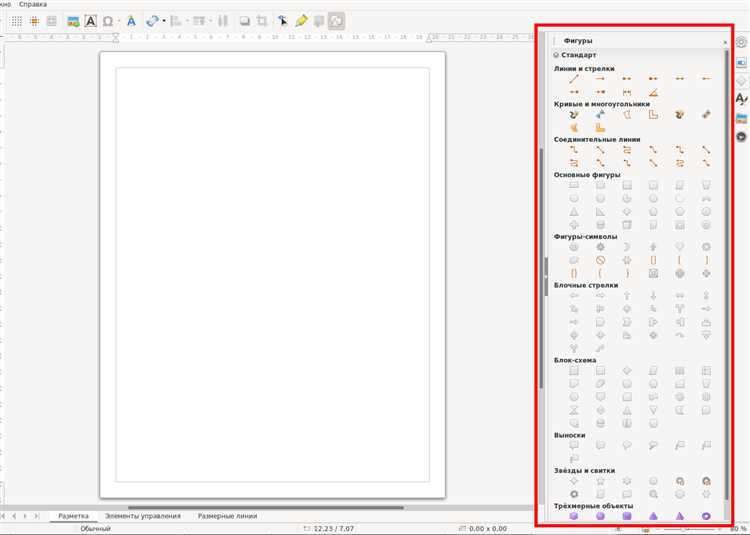This screenshot has height=535, width=750.
Task: Switch to the Элементы управления layer tab
Action: 143,516
